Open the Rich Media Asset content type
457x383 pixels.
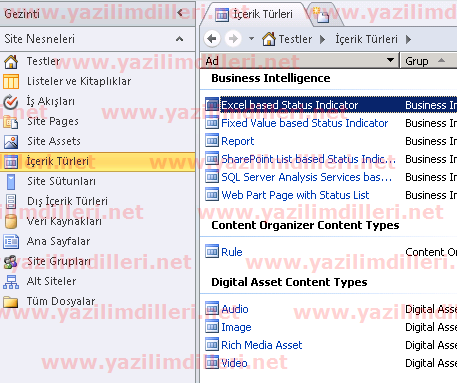pyautogui.click(x=262, y=345)
